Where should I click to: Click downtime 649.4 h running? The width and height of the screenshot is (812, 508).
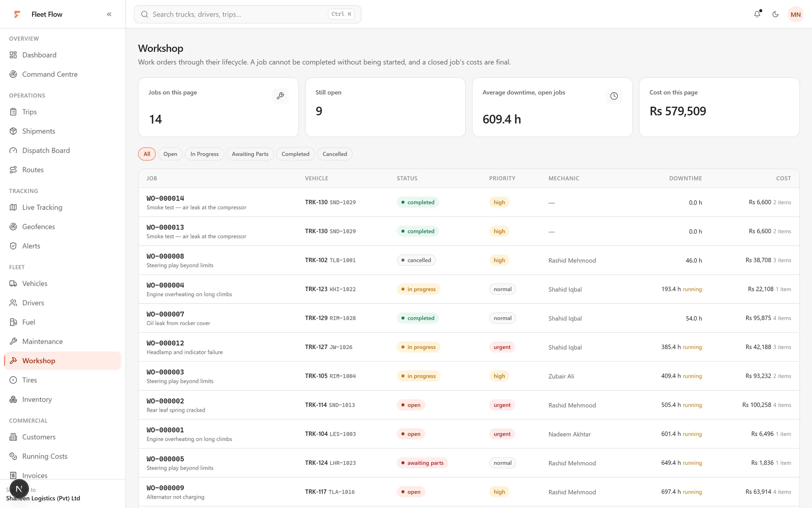(682, 463)
